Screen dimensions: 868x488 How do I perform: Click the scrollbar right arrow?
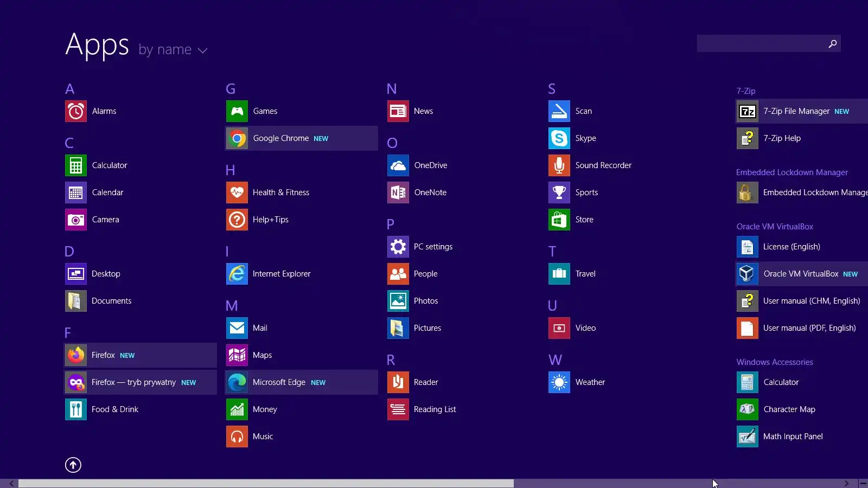tap(846, 483)
